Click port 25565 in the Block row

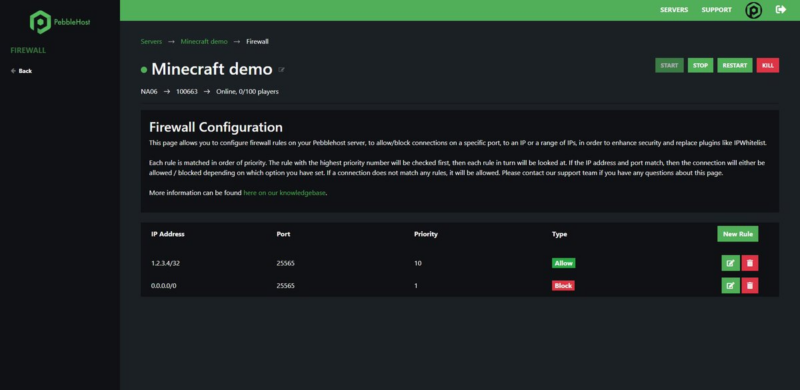285,286
